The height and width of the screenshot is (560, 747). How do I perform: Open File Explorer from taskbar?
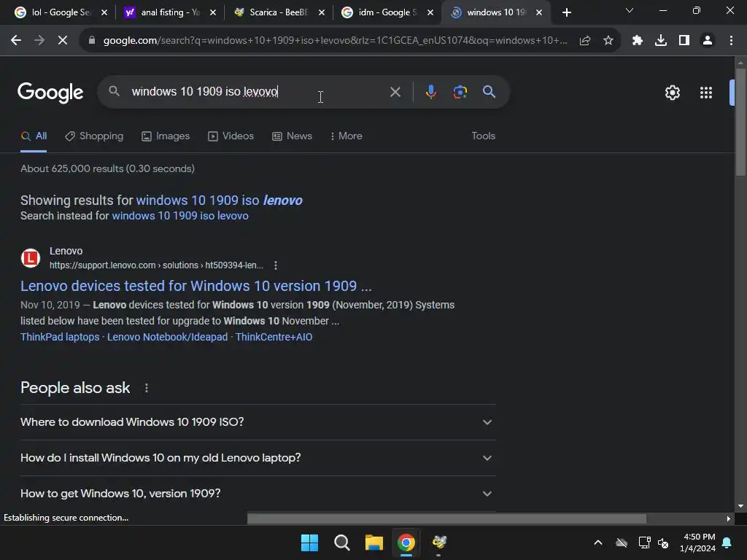[x=374, y=542]
